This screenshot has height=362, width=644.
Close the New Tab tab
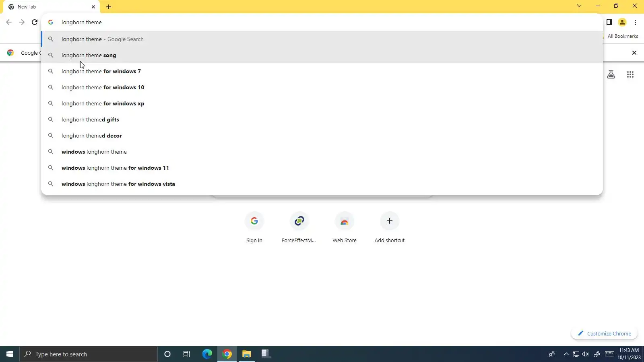tap(93, 7)
